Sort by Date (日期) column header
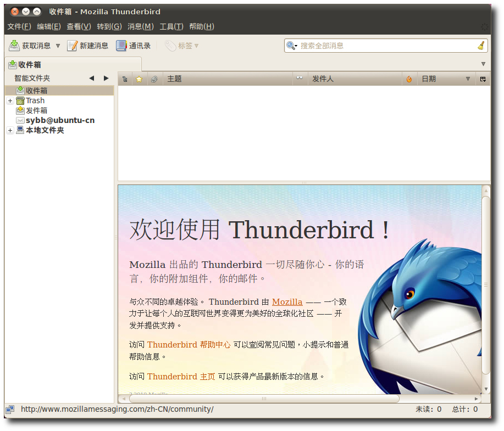 (446, 79)
